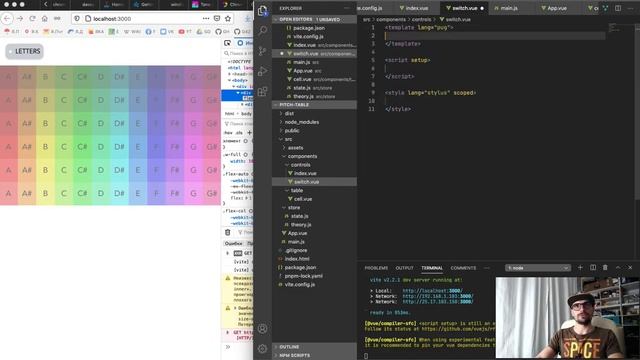
Task: Open the Manage gear icon in VS Code
Action: point(263,348)
